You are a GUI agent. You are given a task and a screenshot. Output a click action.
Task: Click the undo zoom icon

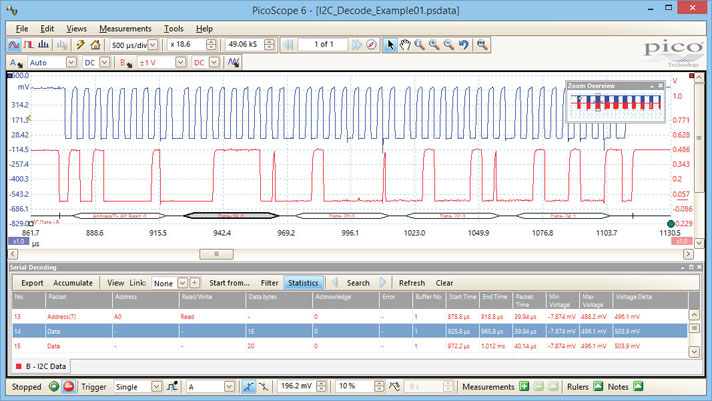[x=464, y=45]
